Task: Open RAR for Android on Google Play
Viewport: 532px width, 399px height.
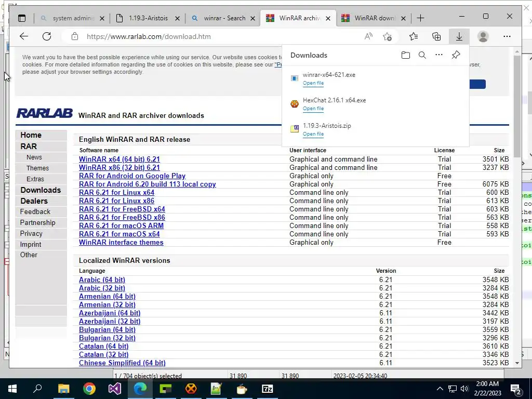Action: (132, 176)
